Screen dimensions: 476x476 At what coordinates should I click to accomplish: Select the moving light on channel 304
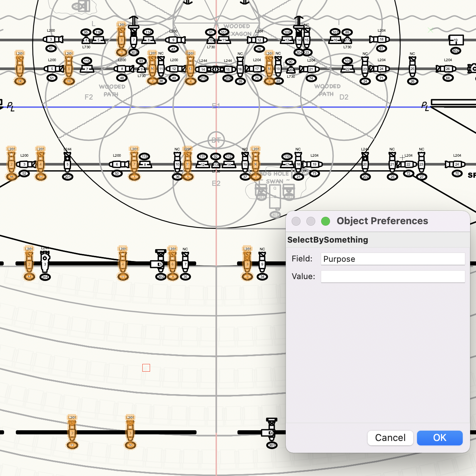299,35
